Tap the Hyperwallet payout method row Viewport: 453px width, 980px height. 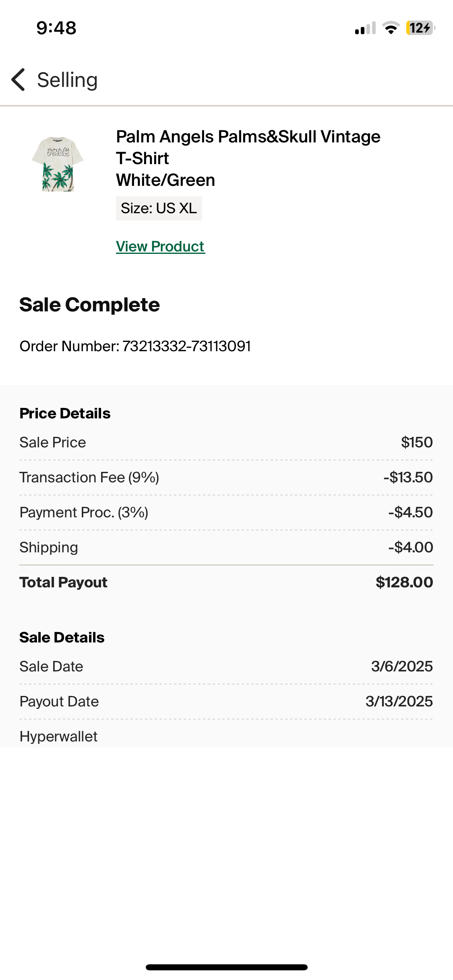coord(59,736)
